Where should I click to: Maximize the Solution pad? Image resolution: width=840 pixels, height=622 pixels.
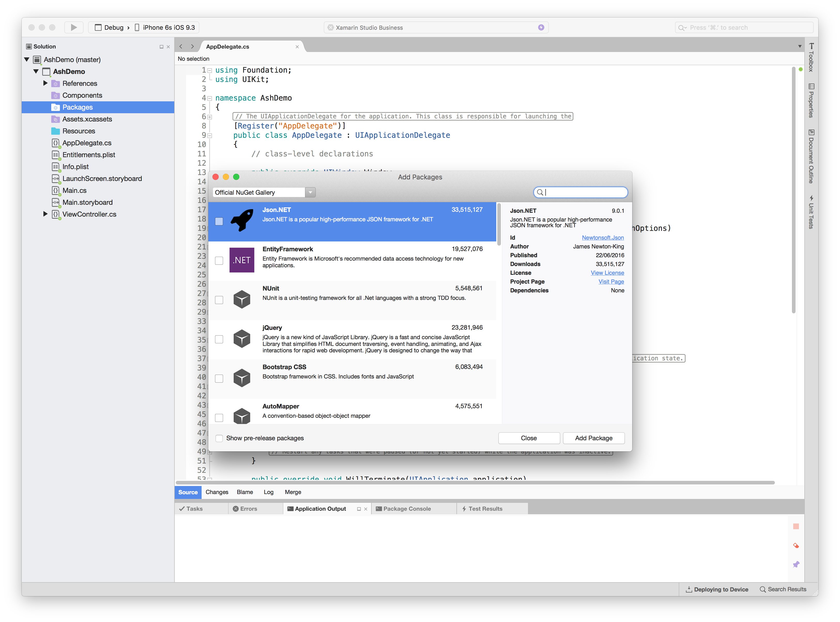162,47
